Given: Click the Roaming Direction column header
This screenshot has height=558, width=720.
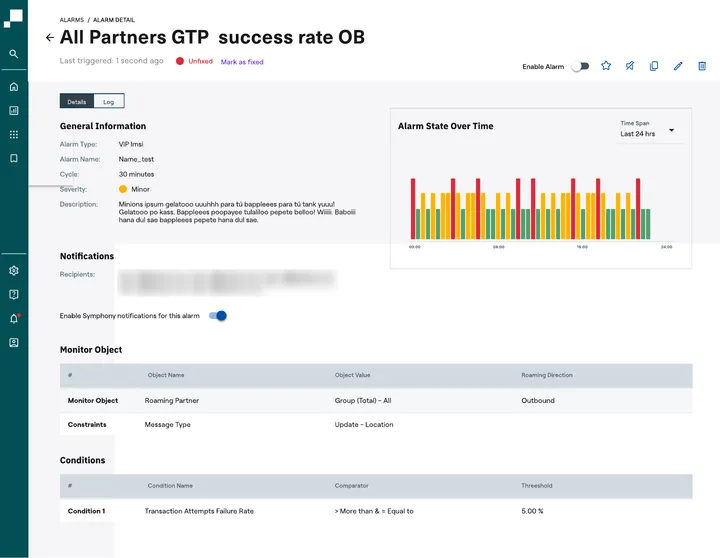Looking at the screenshot, I should click(547, 375).
